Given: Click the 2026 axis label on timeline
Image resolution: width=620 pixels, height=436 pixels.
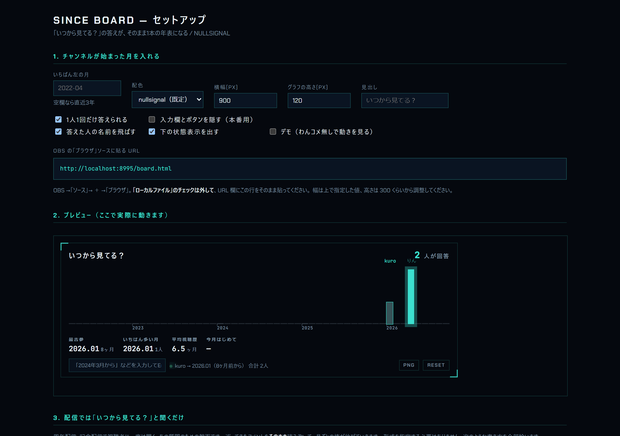Looking at the screenshot, I should (x=392, y=328).
